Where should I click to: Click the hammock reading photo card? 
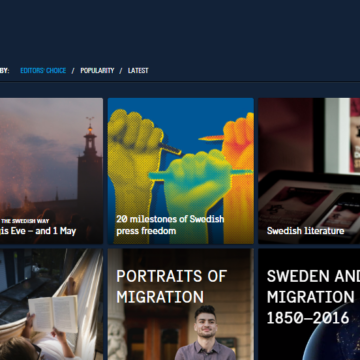pyautogui.click(x=51, y=304)
